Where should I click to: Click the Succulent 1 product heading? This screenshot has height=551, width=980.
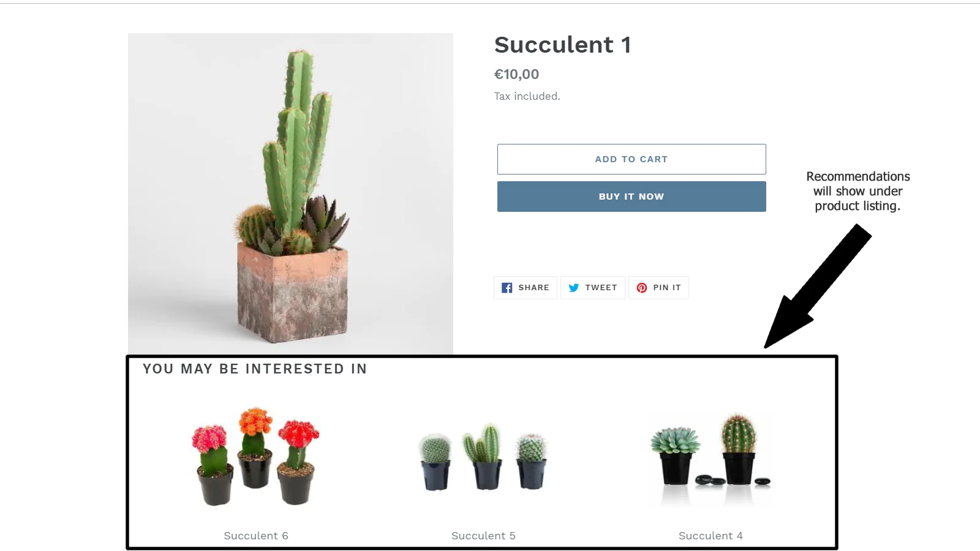(x=562, y=45)
